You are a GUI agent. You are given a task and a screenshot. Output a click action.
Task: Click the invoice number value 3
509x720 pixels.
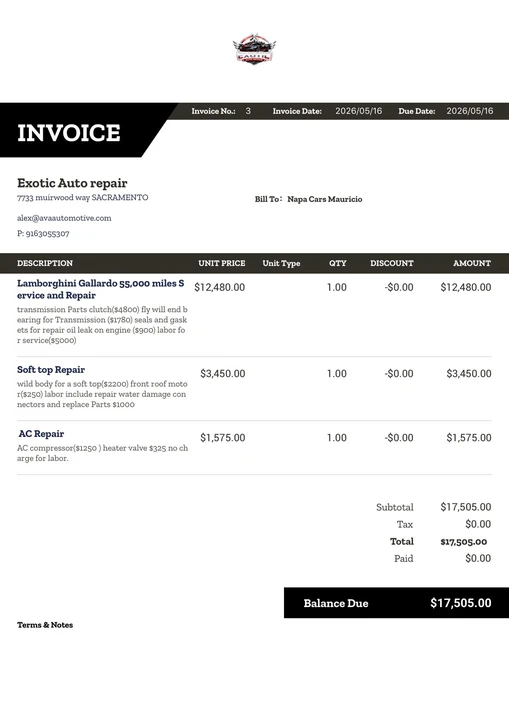[x=248, y=111]
